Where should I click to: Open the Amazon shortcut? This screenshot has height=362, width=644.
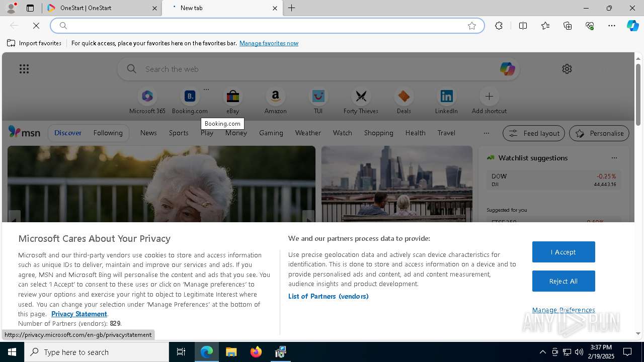(x=275, y=101)
